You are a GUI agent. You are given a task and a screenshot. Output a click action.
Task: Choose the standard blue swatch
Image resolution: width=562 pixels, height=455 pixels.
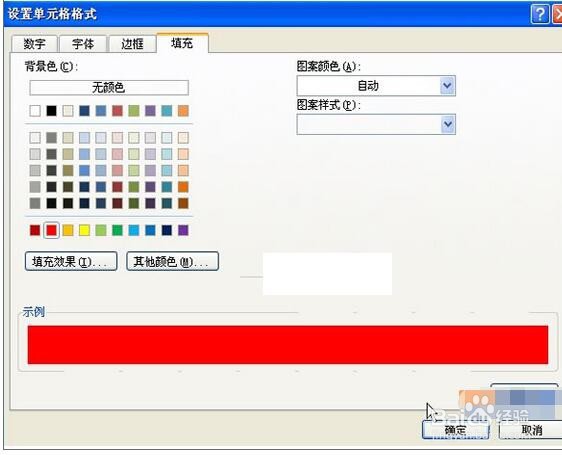[150, 230]
